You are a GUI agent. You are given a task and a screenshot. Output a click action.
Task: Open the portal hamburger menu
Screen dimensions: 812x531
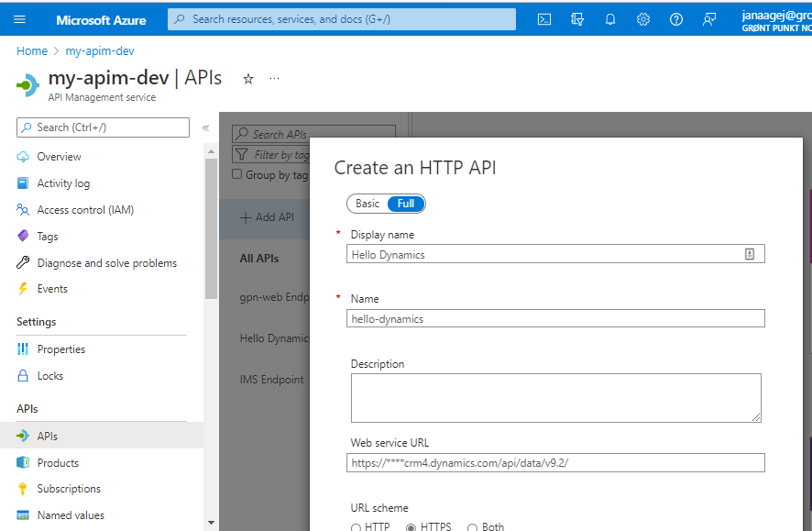(18, 18)
